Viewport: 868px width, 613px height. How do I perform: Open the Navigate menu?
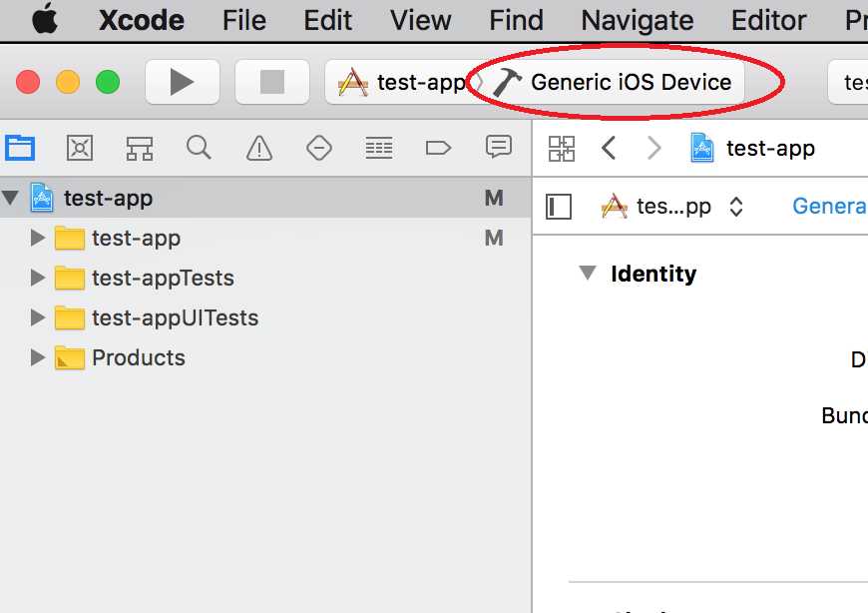tap(638, 21)
